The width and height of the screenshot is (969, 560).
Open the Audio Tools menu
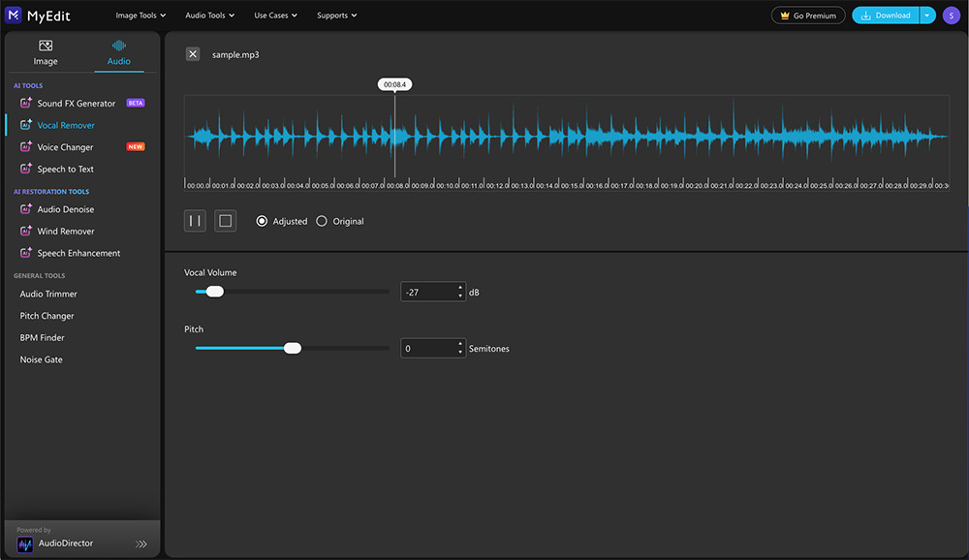click(x=209, y=15)
